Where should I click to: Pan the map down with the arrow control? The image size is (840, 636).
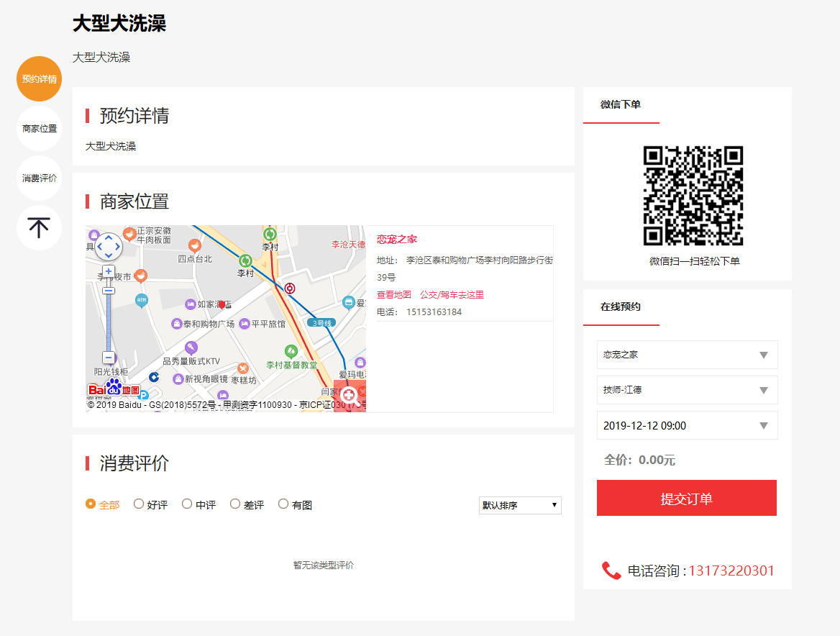coord(108,256)
